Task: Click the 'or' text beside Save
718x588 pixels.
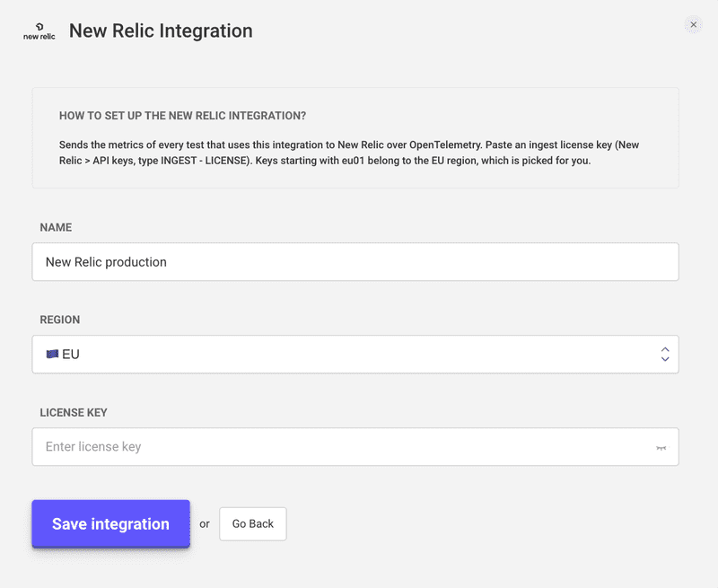Action: pos(205,524)
